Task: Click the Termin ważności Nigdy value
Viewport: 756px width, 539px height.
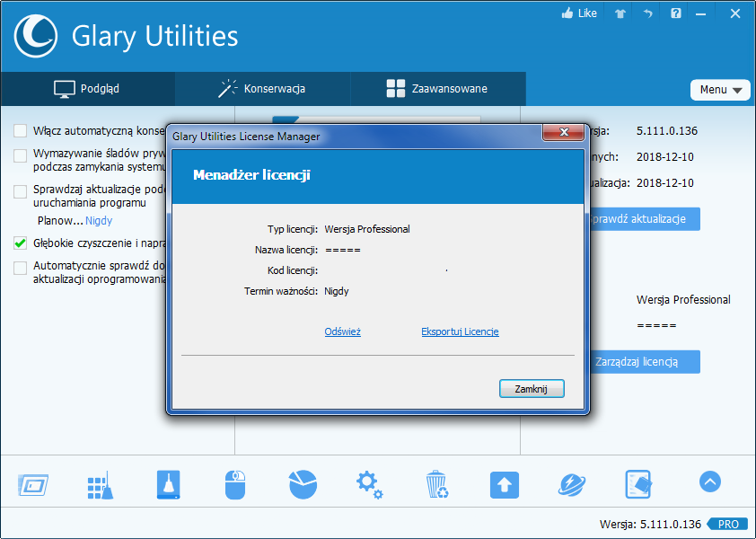Action: click(x=337, y=291)
